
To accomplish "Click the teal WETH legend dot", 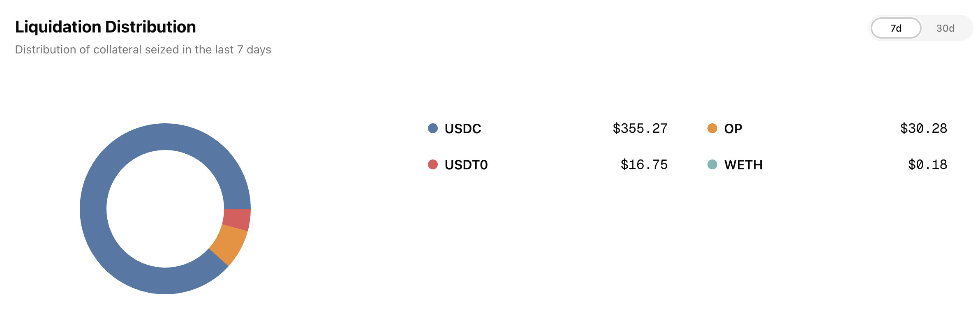I will [712, 164].
